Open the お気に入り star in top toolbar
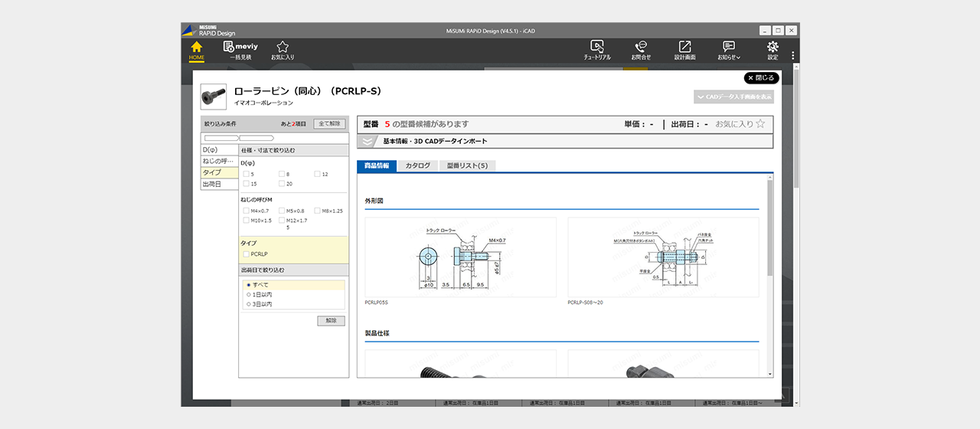This screenshot has height=429, width=980. click(283, 50)
